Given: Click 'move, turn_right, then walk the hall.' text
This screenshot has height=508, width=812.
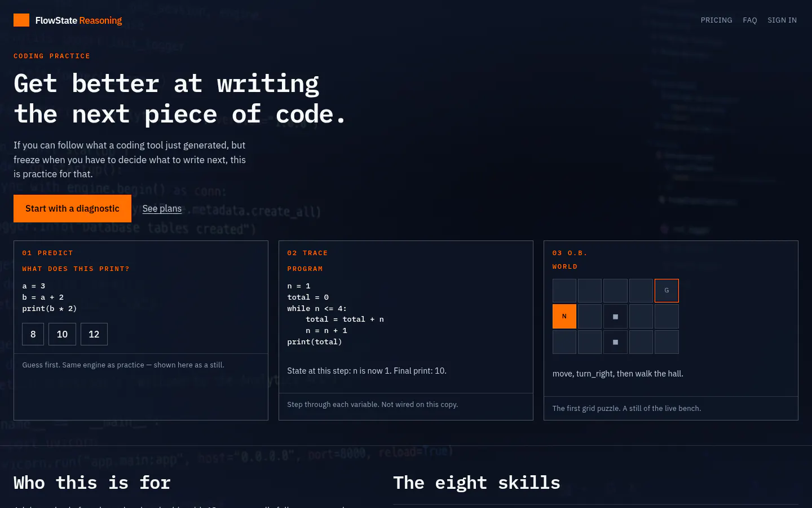Looking at the screenshot, I should click(x=617, y=374).
